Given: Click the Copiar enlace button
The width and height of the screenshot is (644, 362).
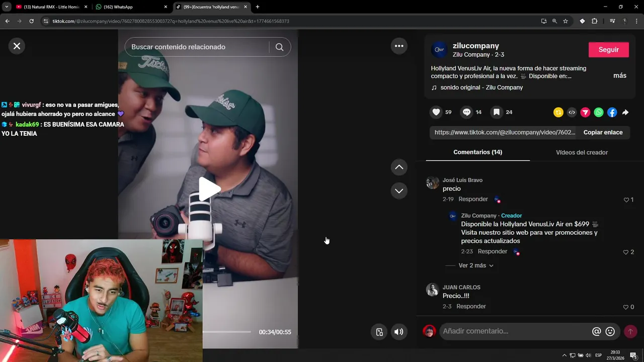Looking at the screenshot, I should [x=603, y=132].
